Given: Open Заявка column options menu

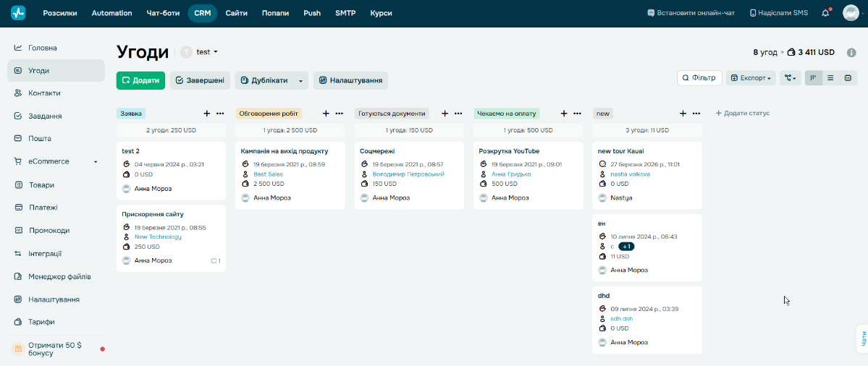Looking at the screenshot, I should (220, 114).
